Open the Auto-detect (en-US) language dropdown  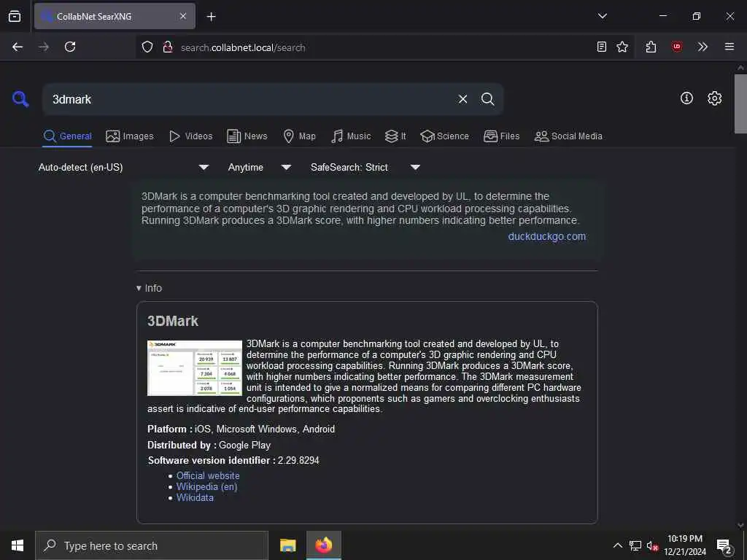point(124,167)
